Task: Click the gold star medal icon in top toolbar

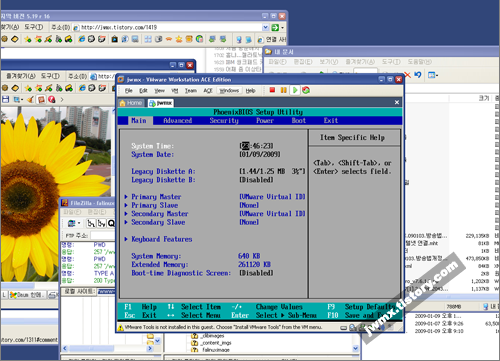Action: coord(179,39)
